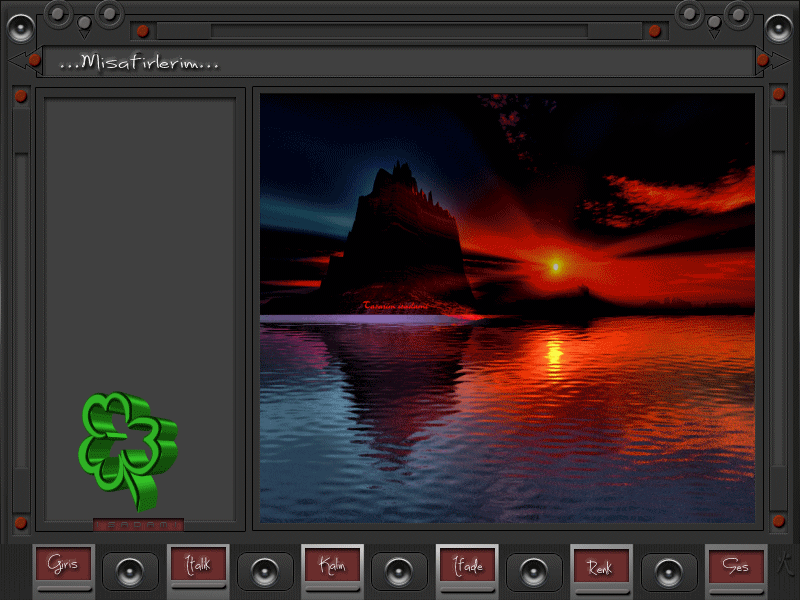Toggle Italik text formatting
Viewport: 800px width, 600px height.
198,566
